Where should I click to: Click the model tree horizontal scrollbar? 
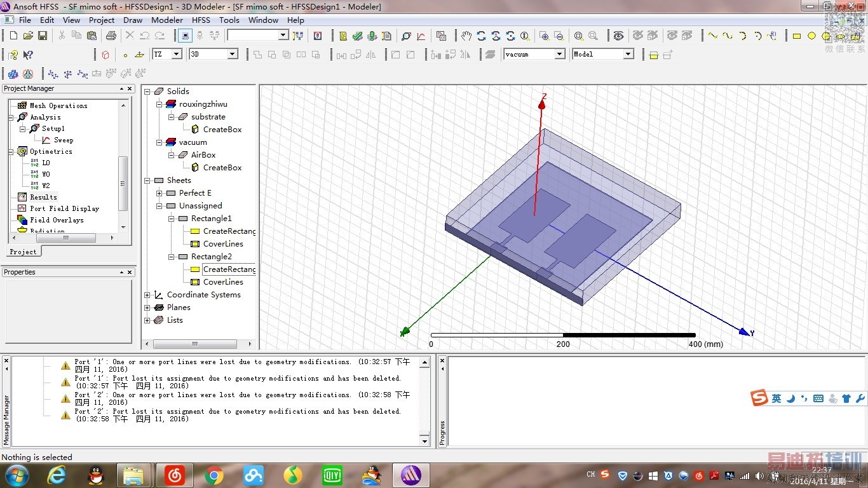(x=195, y=344)
